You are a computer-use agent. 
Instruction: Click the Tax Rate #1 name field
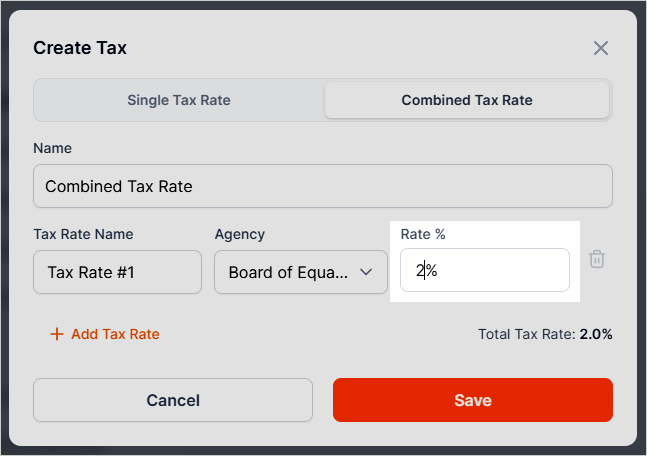point(117,272)
